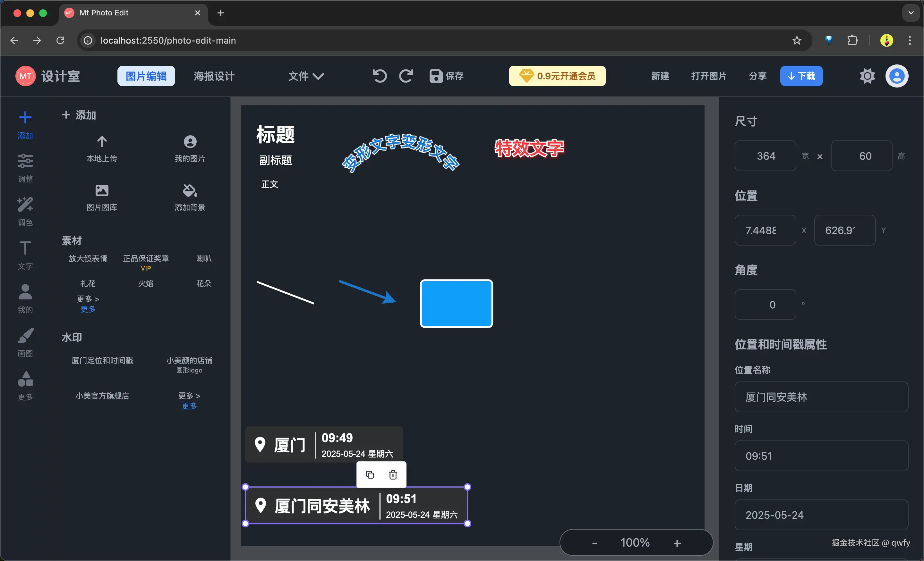The height and width of the screenshot is (561, 924).
Task: Expand the 文件 dropdown menu
Action: click(x=306, y=76)
